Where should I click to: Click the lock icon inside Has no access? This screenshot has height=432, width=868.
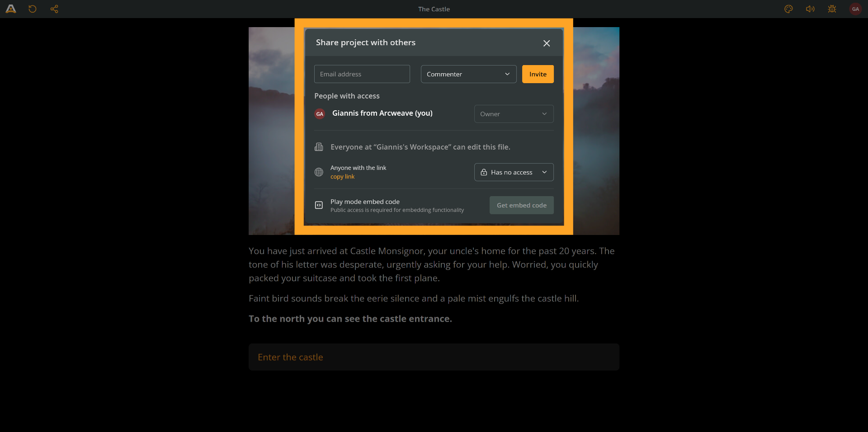pos(484,172)
